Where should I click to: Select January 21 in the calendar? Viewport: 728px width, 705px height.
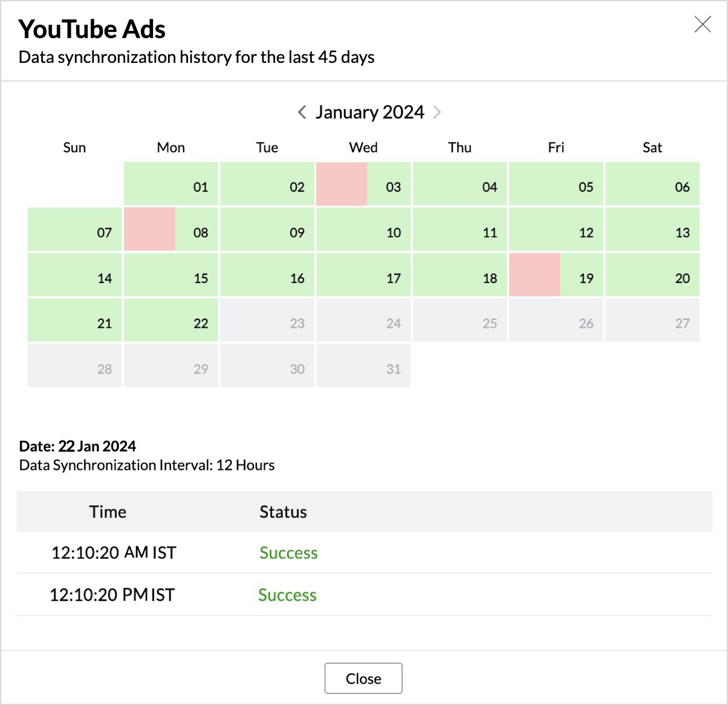tap(75, 320)
